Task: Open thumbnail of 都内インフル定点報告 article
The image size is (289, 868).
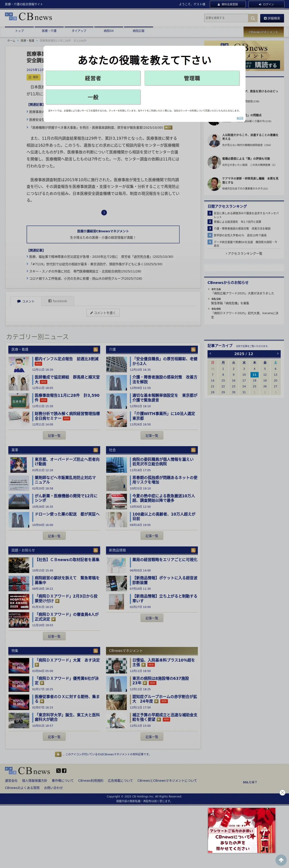Action: coord(19,364)
